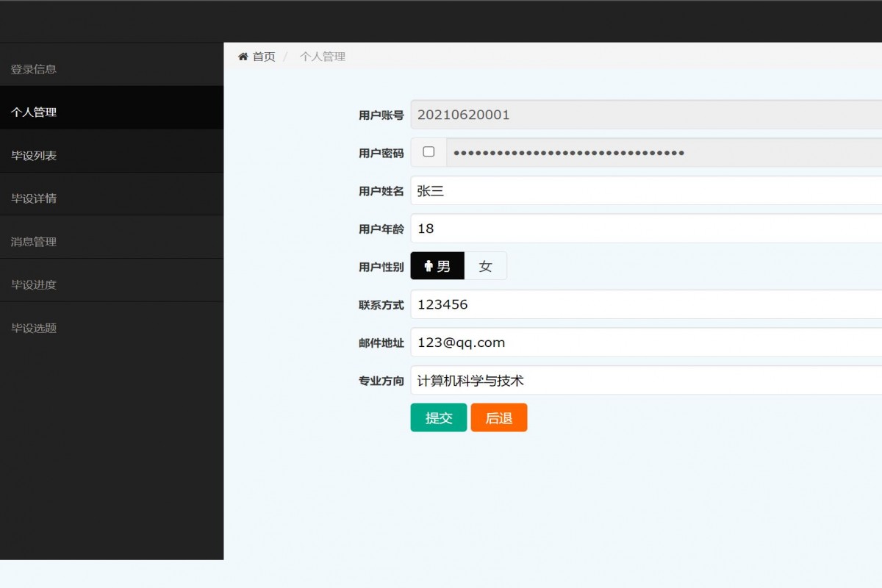Select 个人管理 sidebar menu item
This screenshot has height=588, width=882.
[x=34, y=112]
